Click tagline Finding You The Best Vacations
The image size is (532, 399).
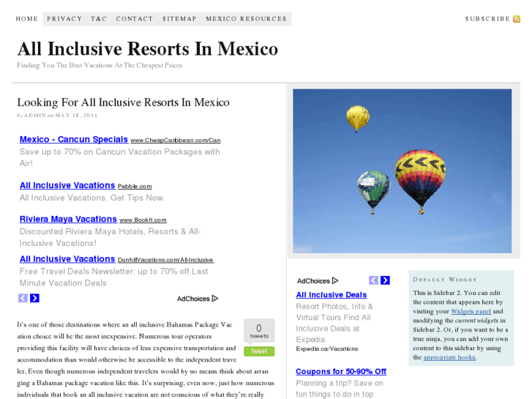(100, 65)
